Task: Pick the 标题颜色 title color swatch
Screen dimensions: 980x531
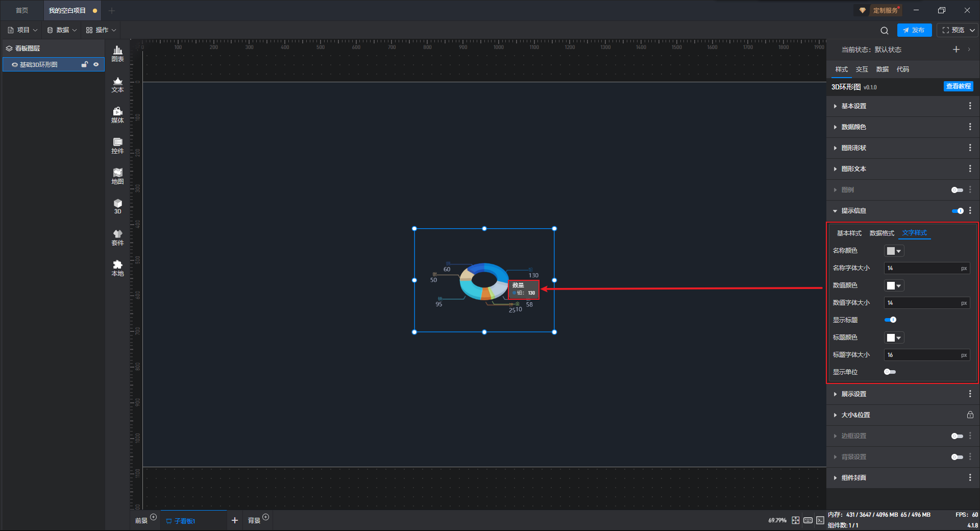Action: tap(894, 337)
